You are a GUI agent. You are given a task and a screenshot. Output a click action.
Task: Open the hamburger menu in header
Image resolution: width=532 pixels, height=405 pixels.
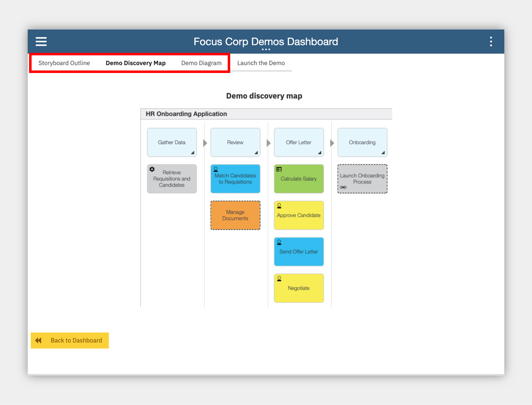pyautogui.click(x=41, y=42)
